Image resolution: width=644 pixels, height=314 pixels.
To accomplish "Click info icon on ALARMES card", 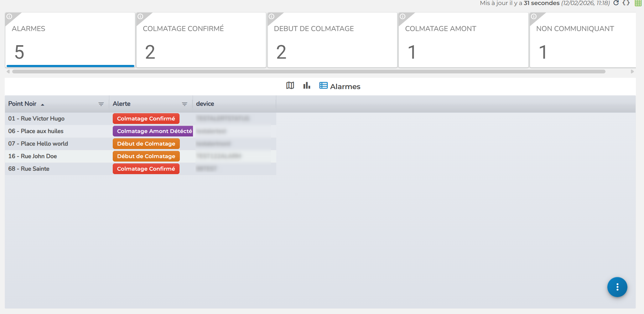I will pos(9,17).
